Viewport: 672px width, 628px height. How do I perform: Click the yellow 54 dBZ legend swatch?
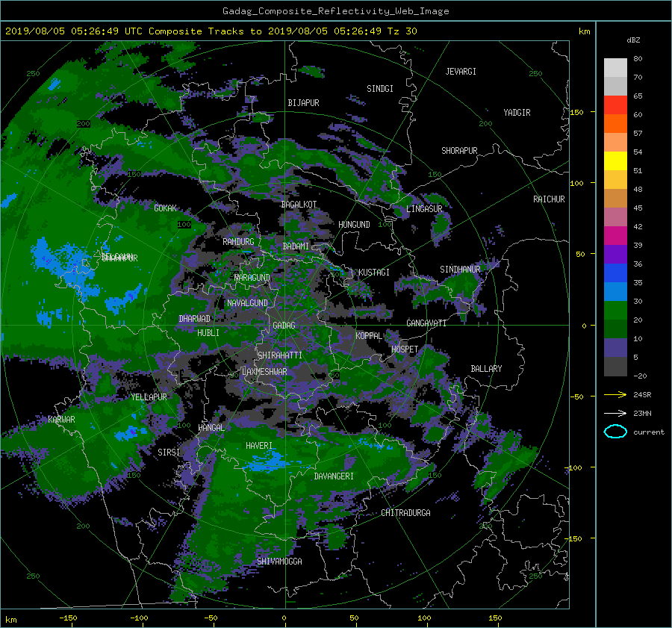point(615,161)
